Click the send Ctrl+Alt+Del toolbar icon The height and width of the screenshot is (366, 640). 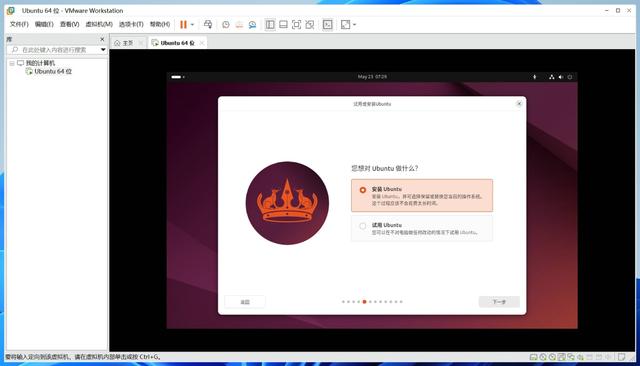pyautogui.click(x=208, y=24)
